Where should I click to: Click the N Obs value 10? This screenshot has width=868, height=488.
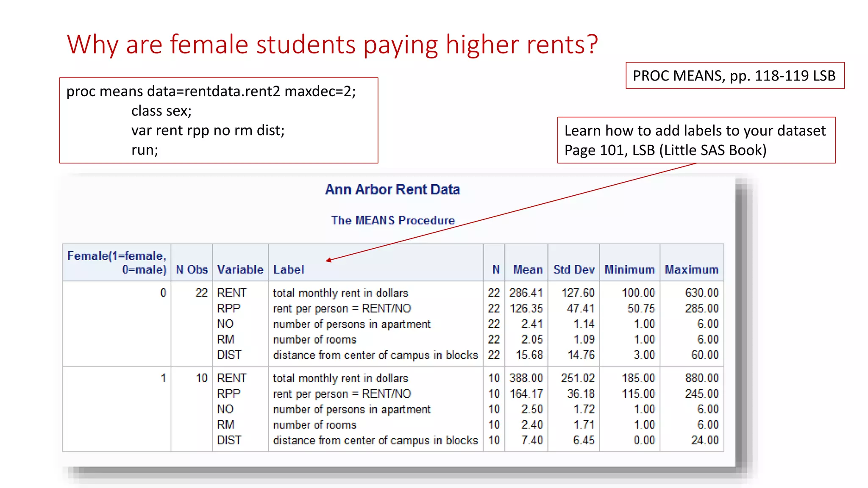point(201,378)
